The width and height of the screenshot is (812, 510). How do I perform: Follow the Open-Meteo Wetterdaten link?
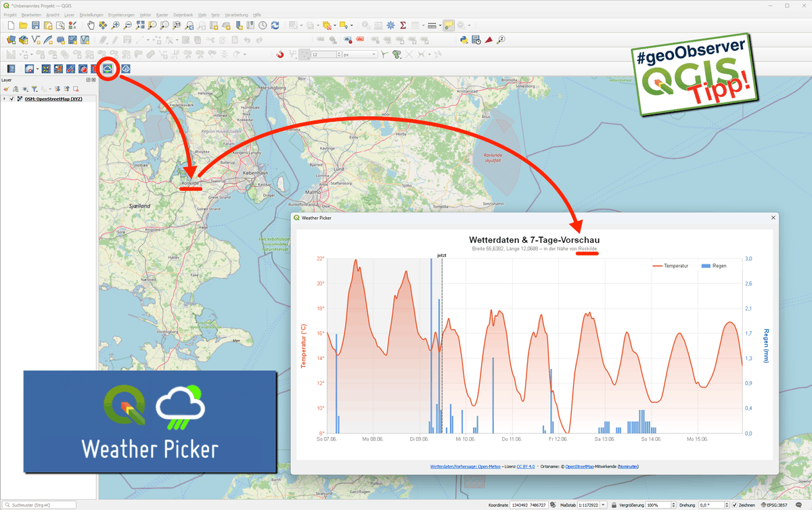(466, 467)
